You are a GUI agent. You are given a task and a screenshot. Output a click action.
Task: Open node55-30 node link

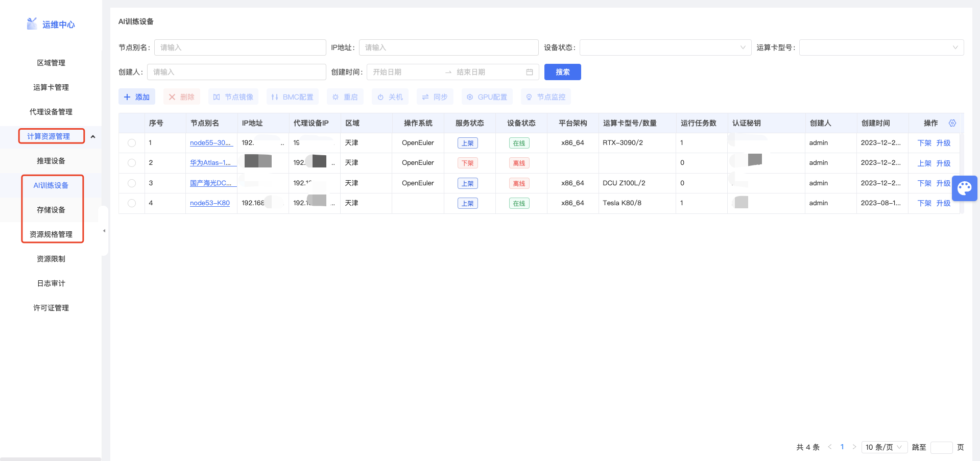[211, 143]
